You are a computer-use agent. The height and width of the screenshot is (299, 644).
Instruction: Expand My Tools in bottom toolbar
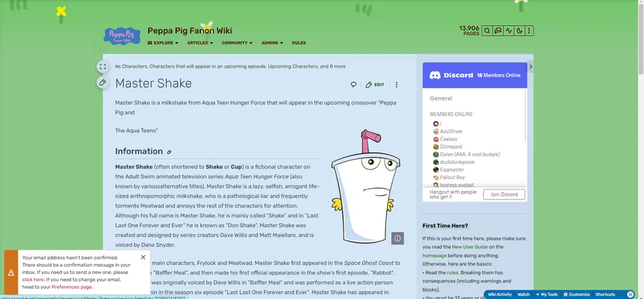(547, 295)
